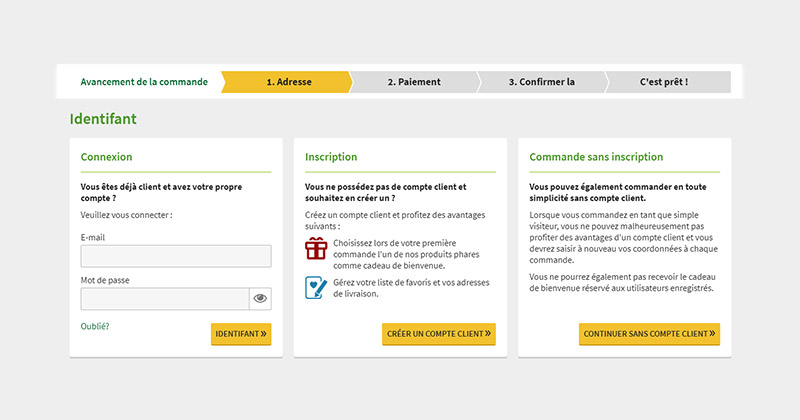This screenshot has height=420, width=800.
Task: Toggle password visibility eye icon
Action: (x=260, y=299)
